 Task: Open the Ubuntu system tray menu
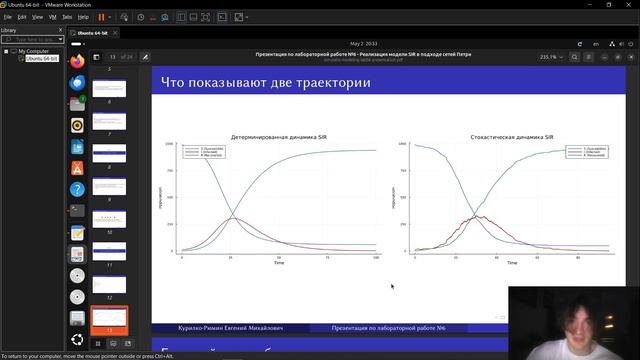(621, 44)
